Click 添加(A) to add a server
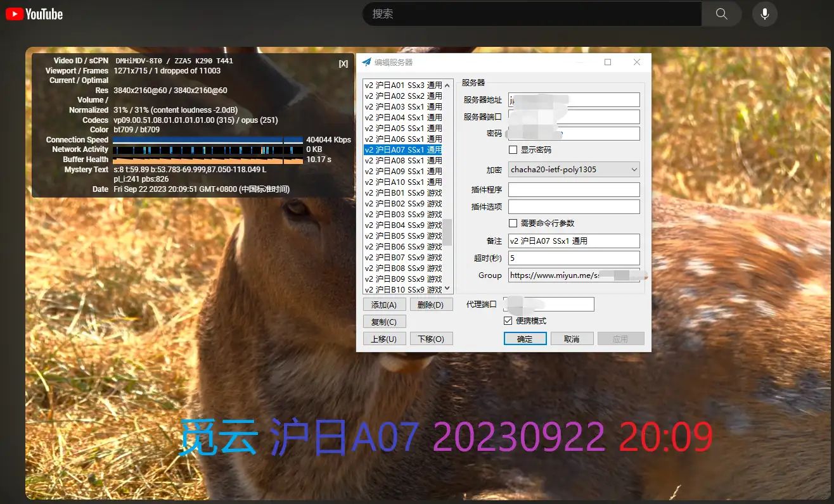Viewport: 834px width, 504px height. [x=385, y=304]
